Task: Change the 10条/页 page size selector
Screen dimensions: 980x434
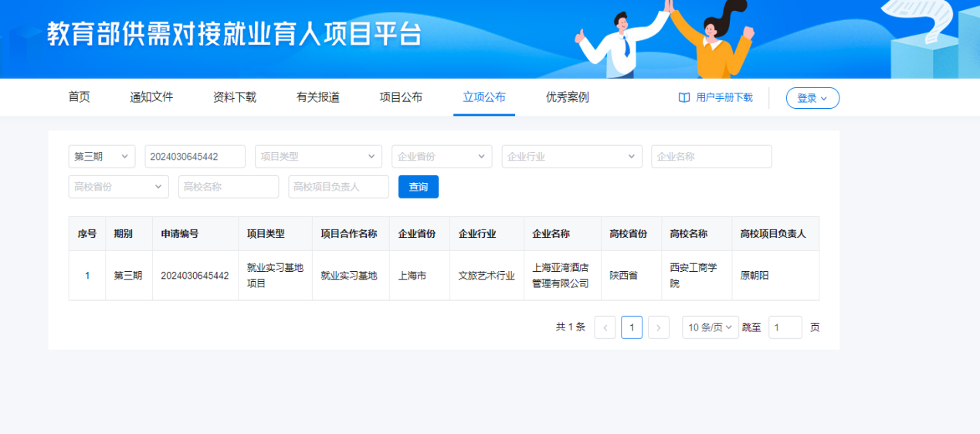Action: [710, 327]
